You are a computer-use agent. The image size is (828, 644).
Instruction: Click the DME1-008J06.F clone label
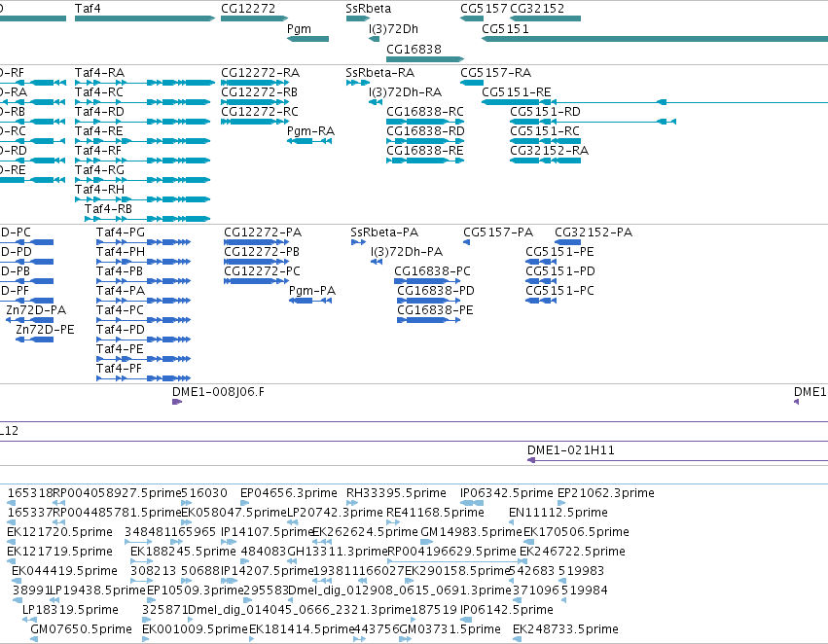(x=219, y=392)
